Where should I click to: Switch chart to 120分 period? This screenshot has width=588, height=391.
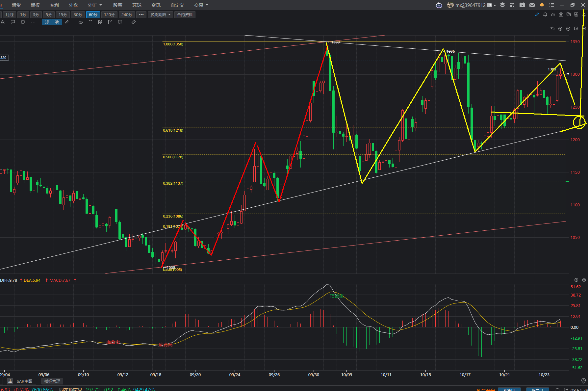[x=109, y=14]
